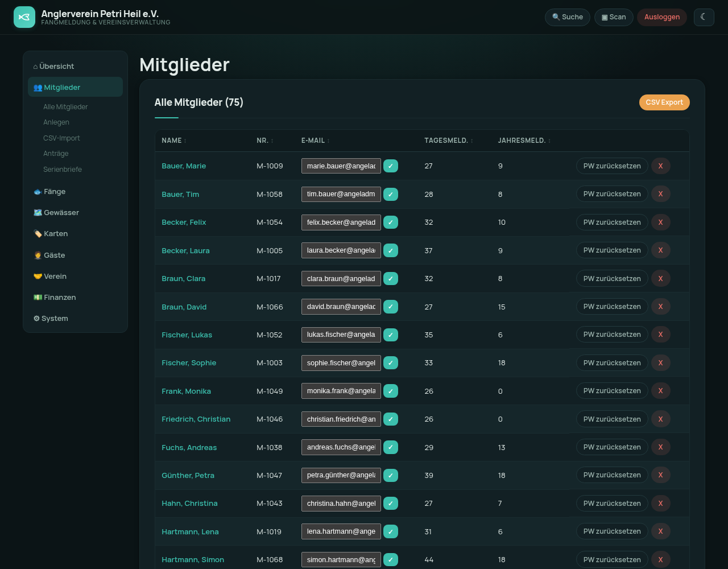
Task: Select Alle Mitglieder submenu item
Action: pos(65,107)
